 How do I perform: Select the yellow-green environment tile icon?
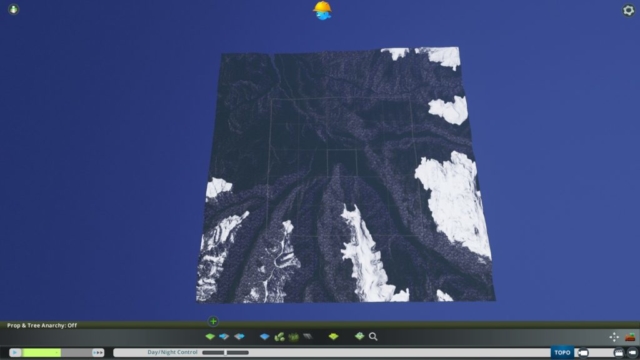pyautogui.click(x=333, y=337)
